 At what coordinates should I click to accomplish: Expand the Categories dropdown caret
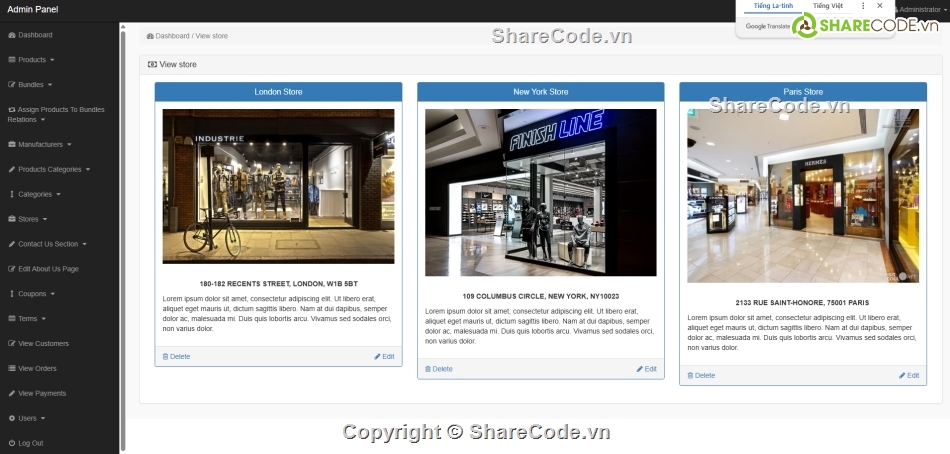[58, 195]
